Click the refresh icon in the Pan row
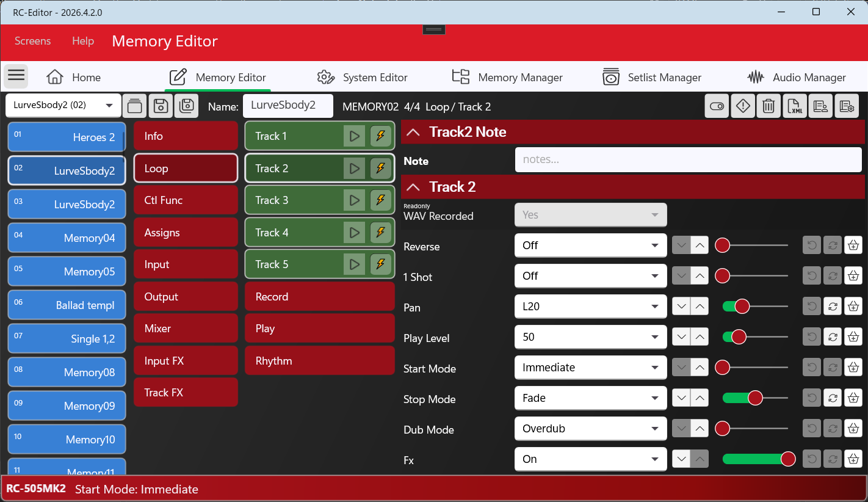Screen dimensions: 868x502 pos(833,307)
